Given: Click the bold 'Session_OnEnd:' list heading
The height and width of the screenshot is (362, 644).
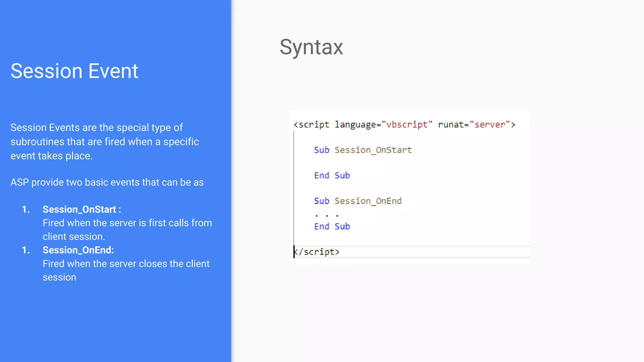Looking at the screenshot, I should point(78,250).
